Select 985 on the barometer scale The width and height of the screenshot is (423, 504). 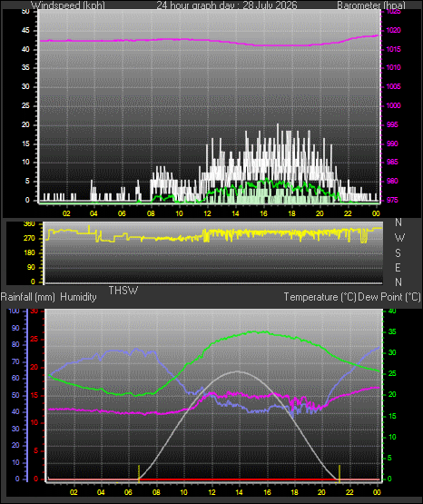point(392,162)
